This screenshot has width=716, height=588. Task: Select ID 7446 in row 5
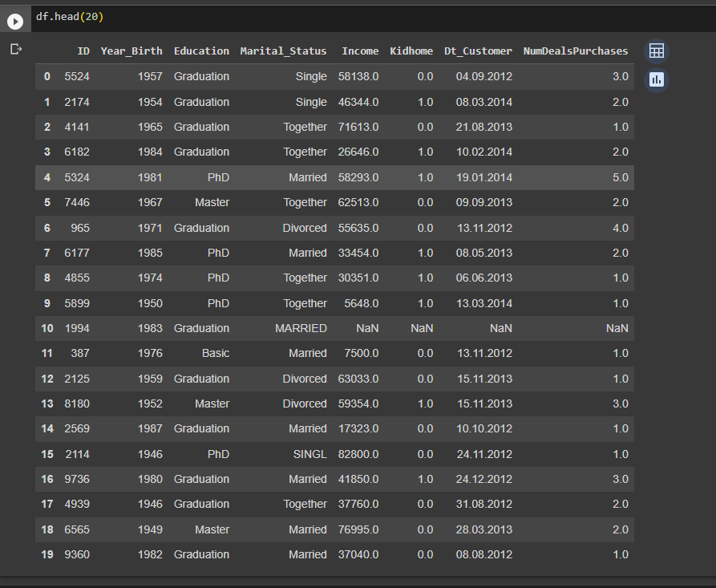(77, 202)
